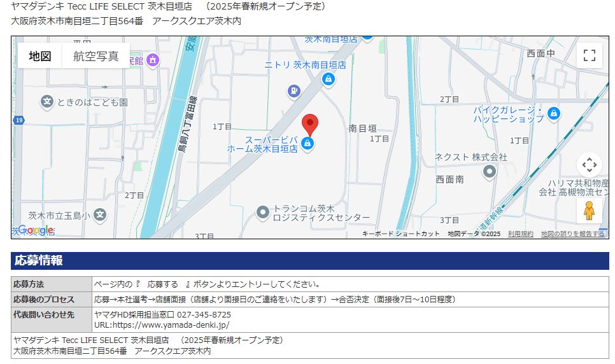Click ネクスト 株式会社 location marker
The width and height of the screenshot is (615, 364).
pos(490,172)
